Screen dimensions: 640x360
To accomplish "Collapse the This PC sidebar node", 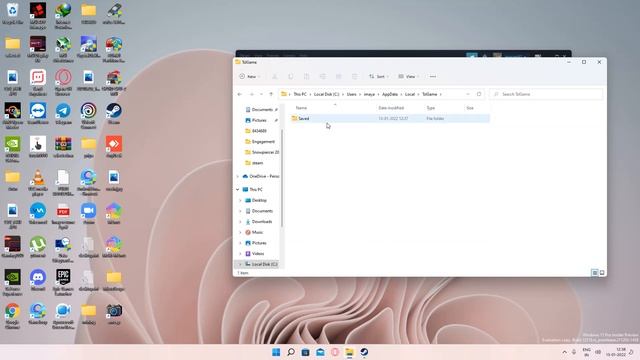I will 238,189.
